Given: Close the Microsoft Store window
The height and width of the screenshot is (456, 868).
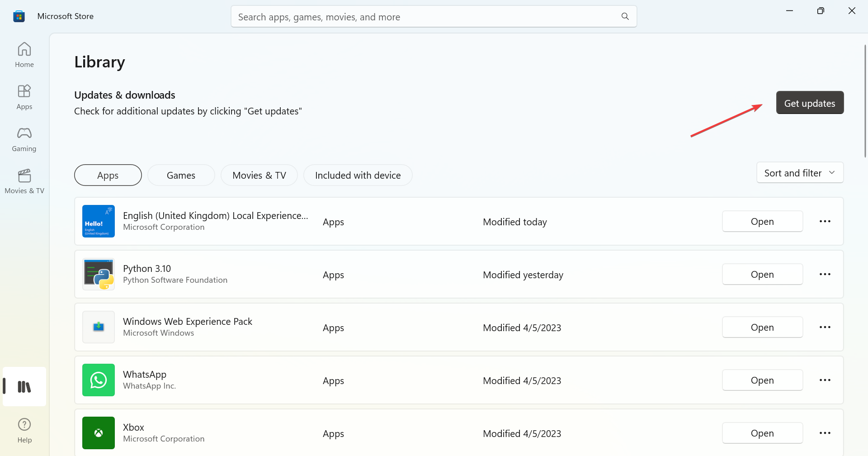Looking at the screenshot, I should (x=852, y=11).
